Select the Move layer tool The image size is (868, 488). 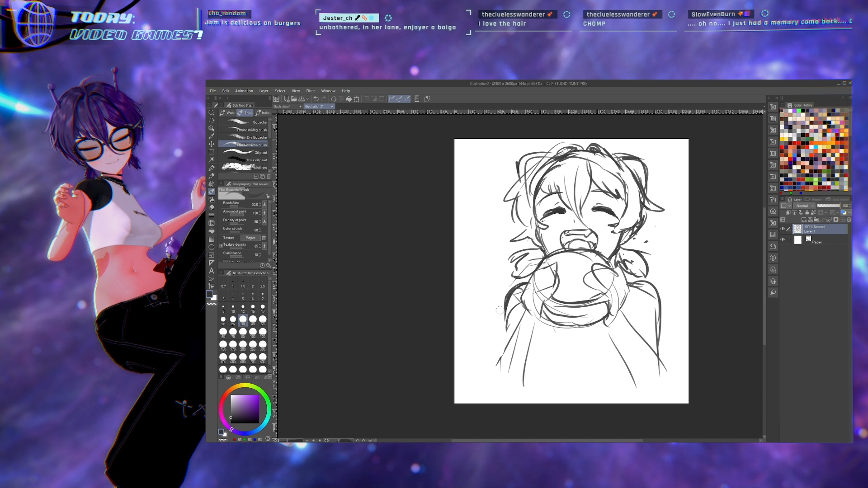click(211, 144)
